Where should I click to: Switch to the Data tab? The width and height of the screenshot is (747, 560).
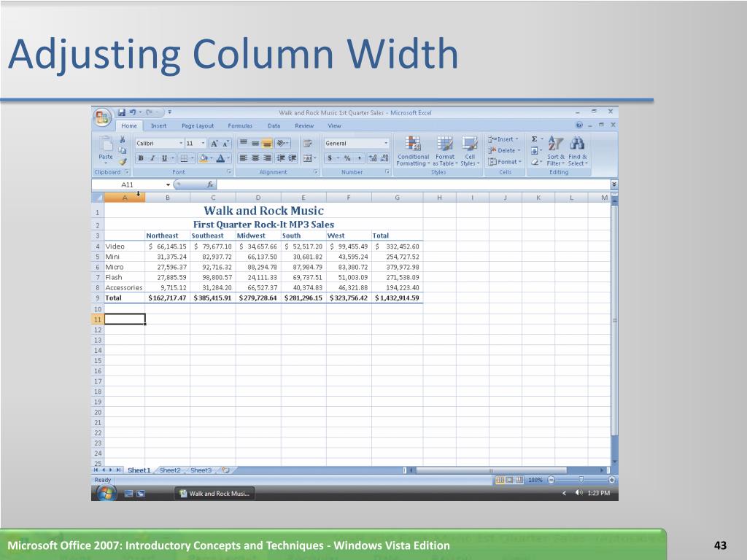pyautogui.click(x=274, y=125)
